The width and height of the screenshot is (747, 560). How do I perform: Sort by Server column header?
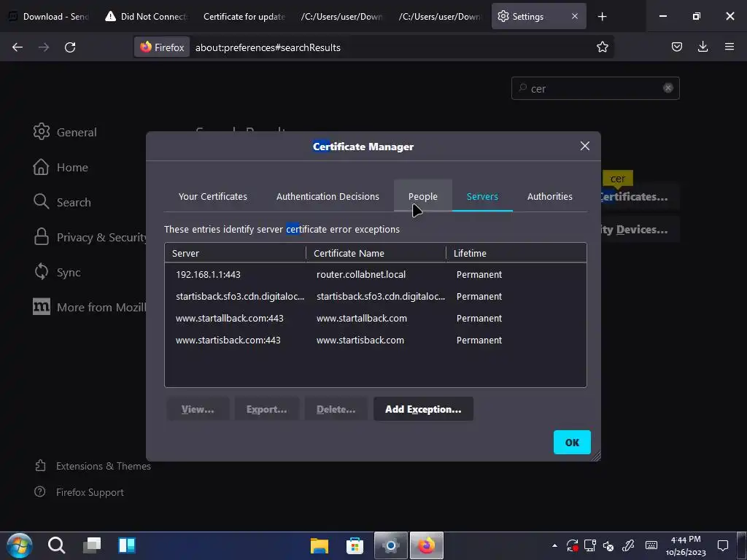coord(236,253)
